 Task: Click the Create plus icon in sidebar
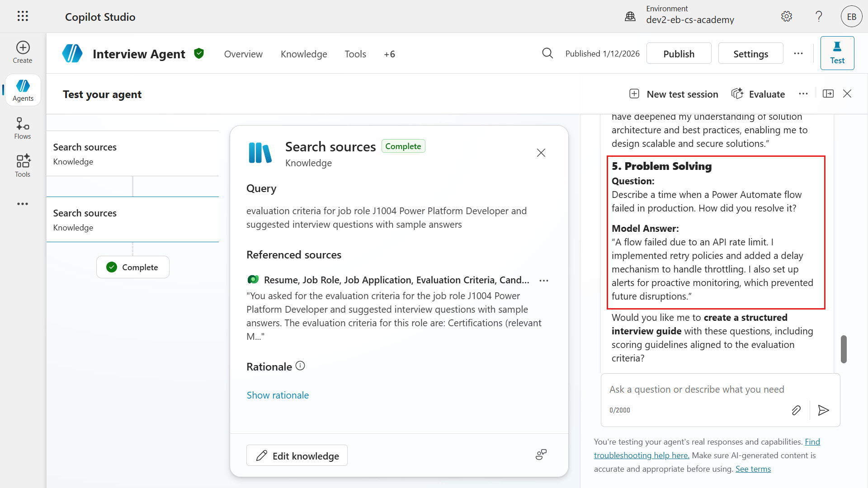click(x=23, y=47)
